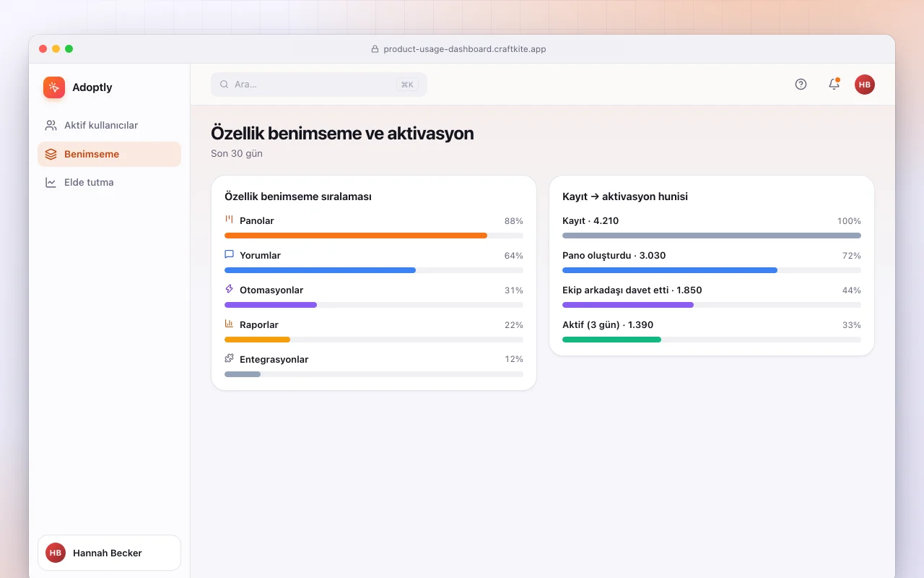Click the ⌘K shortcut badge
Image resolution: width=924 pixels, height=578 pixels.
click(x=407, y=85)
